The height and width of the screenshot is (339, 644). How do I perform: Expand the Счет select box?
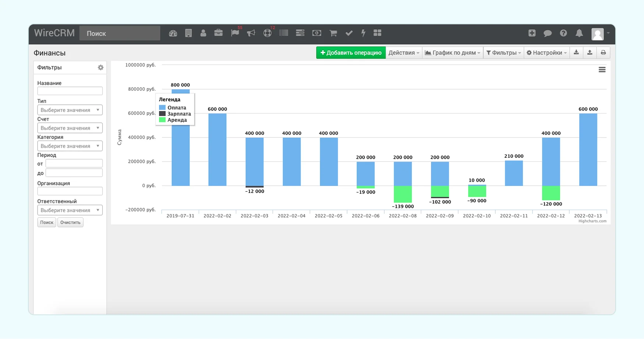(x=70, y=128)
